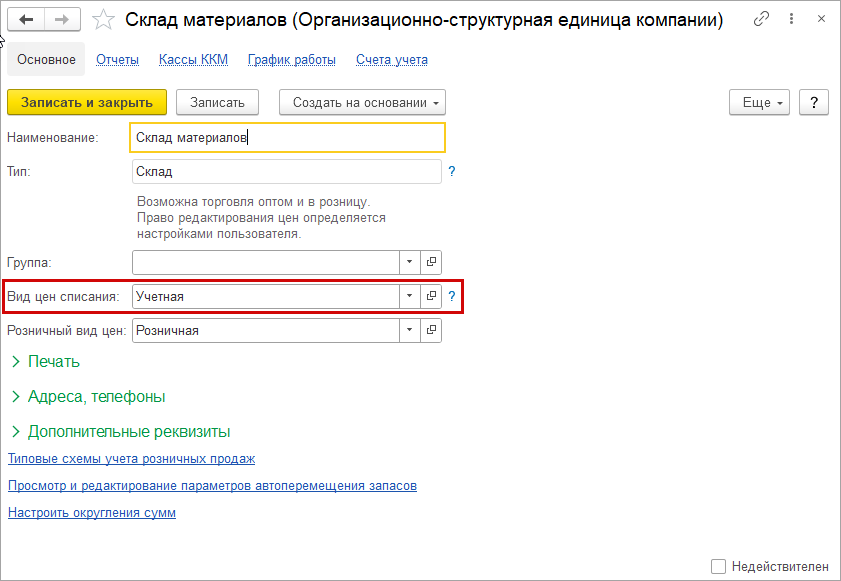Open Настроить округления сумм link
The image size is (841, 581).
[x=92, y=512]
